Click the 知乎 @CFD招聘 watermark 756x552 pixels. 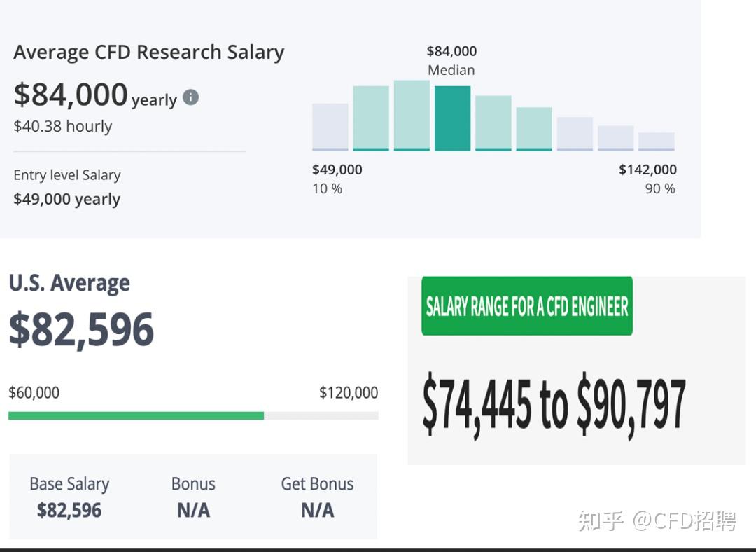tap(657, 520)
